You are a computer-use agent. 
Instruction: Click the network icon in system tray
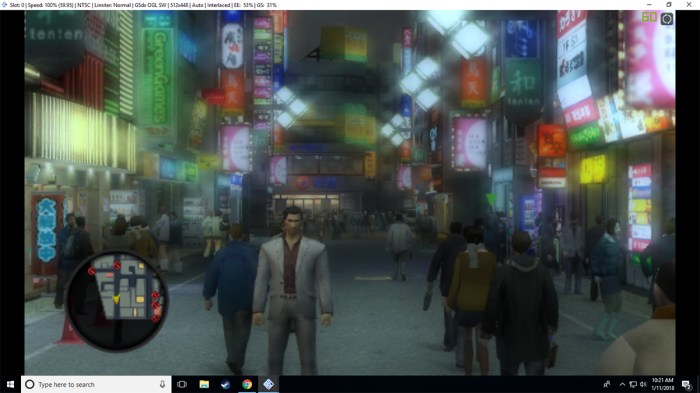(633, 384)
